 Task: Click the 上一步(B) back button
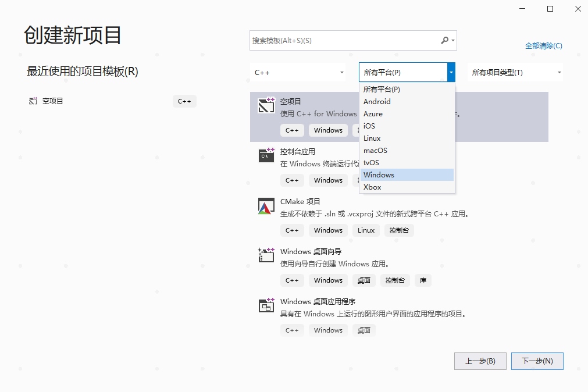click(x=480, y=361)
